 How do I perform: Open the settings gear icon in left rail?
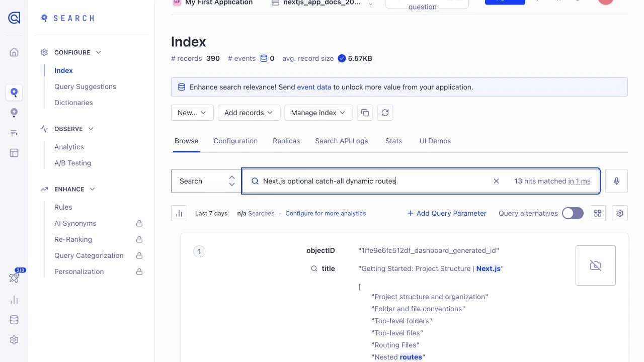pyautogui.click(x=14, y=340)
